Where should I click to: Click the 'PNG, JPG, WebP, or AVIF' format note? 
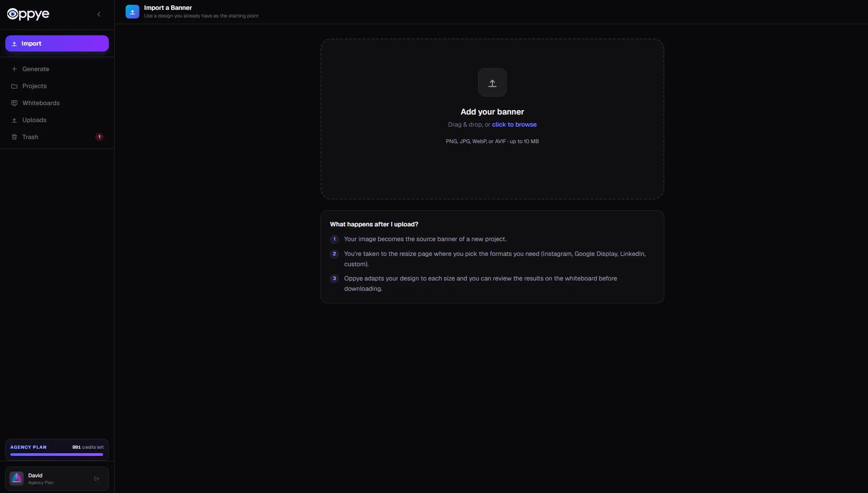click(x=492, y=141)
